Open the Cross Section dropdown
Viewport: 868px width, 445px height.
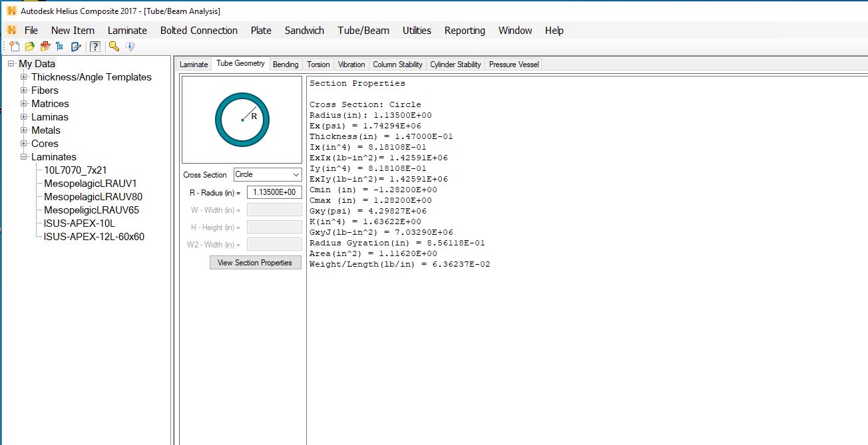pos(268,174)
